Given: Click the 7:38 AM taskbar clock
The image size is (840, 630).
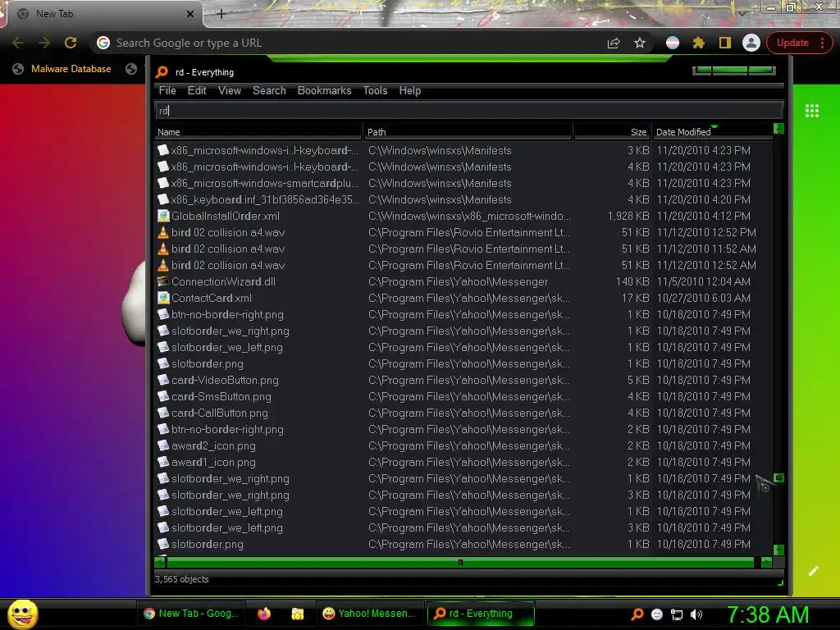Looking at the screenshot, I should pos(768,614).
